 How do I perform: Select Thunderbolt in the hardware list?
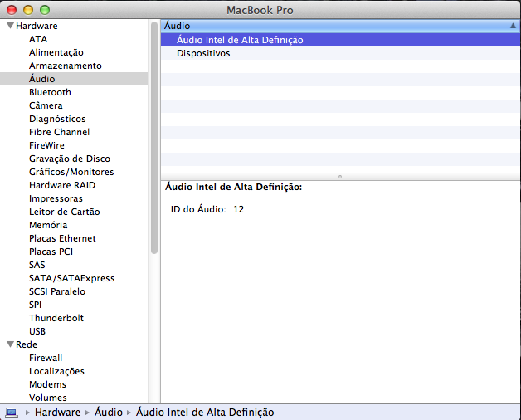[56, 318]
